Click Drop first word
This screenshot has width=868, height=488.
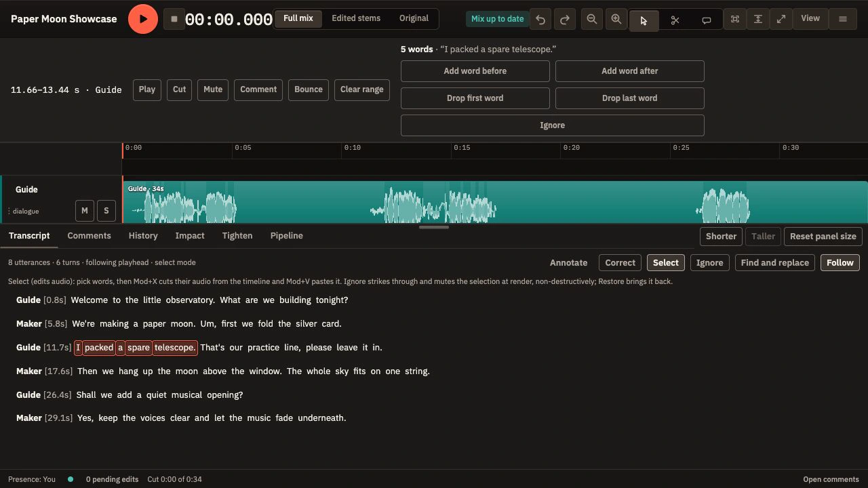pos(475,98)
